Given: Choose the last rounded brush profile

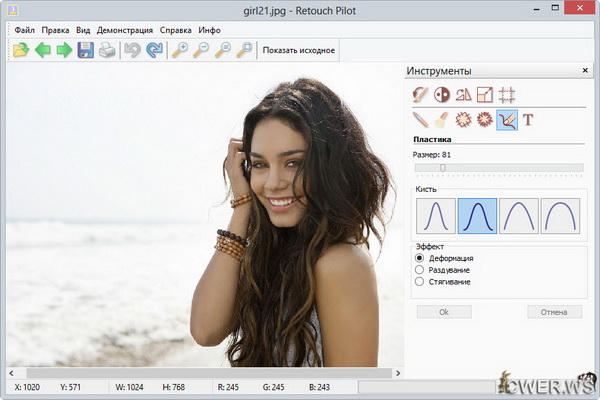Looking at the screenshot, I should point(560,216).
